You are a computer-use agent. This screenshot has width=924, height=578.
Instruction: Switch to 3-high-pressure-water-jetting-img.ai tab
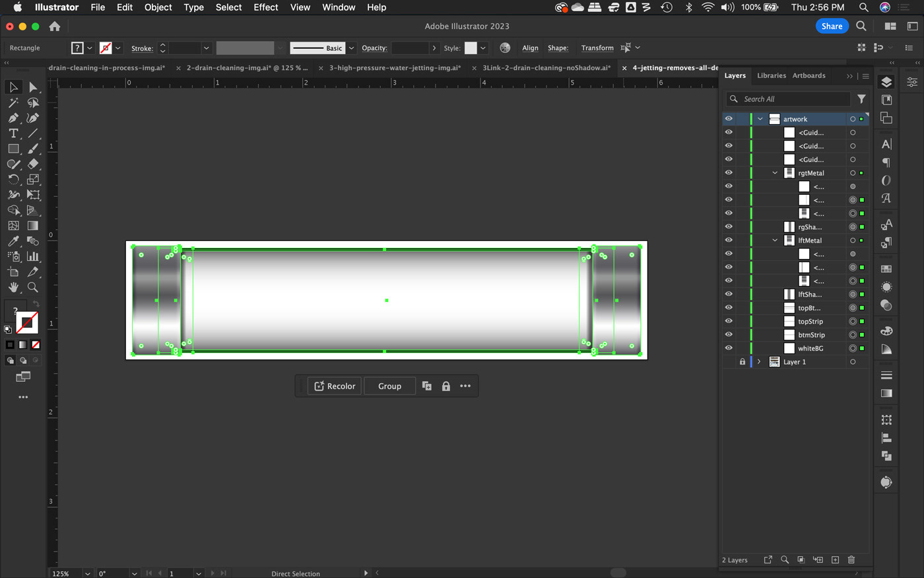395,67
